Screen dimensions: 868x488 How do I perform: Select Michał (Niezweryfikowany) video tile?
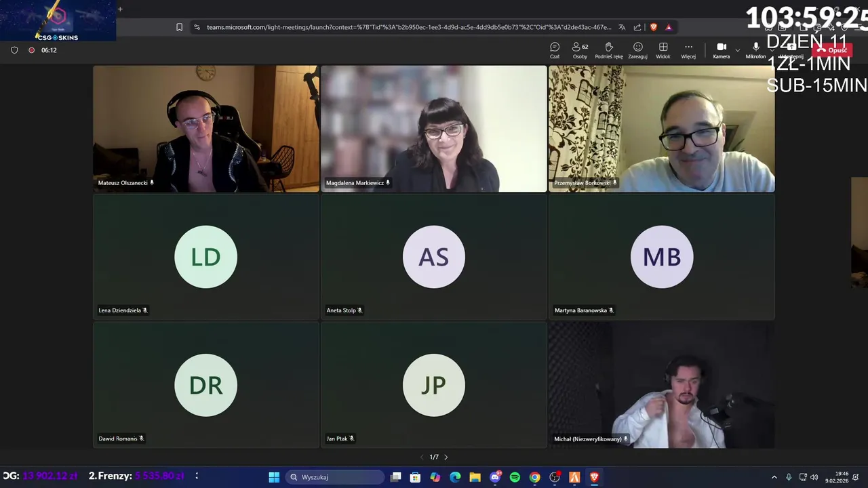click(661, 384)
